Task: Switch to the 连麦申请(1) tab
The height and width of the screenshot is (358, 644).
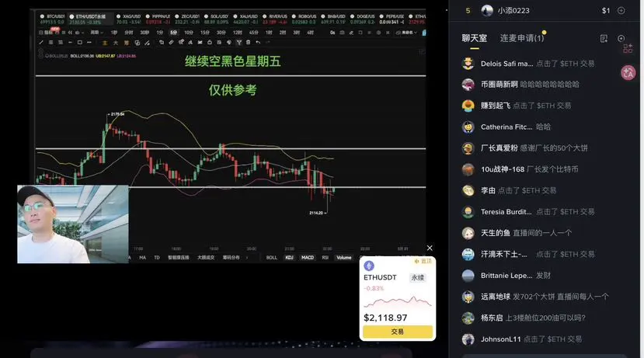Action: [521, 38]
